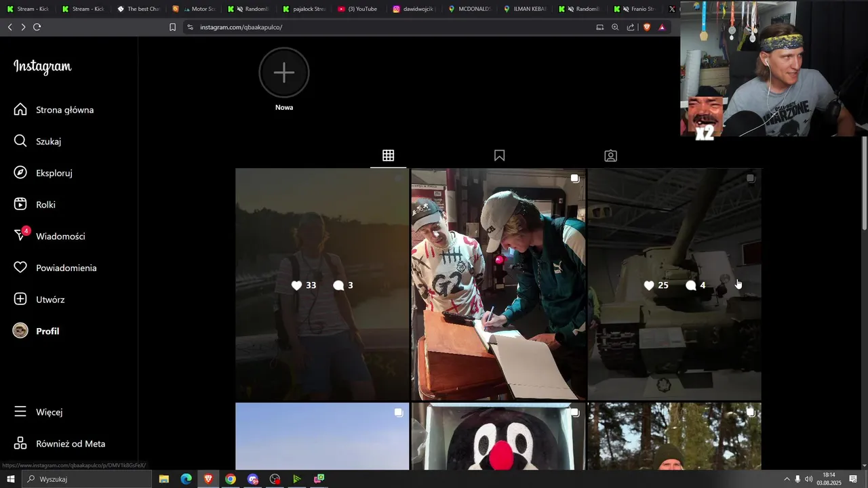The width and height of the screenshot is (868, 488).
Task: Open Rolki reels section
Action: point(35,205)
